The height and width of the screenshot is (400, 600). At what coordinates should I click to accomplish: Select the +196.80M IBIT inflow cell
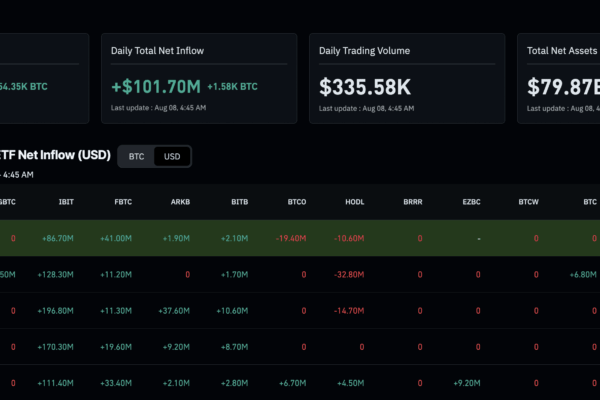tap(55, 311)
